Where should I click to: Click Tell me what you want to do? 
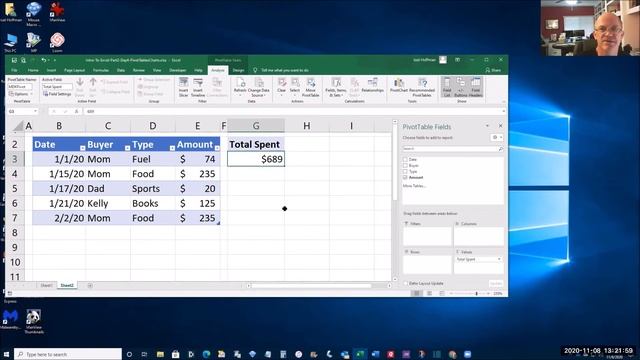284,70
